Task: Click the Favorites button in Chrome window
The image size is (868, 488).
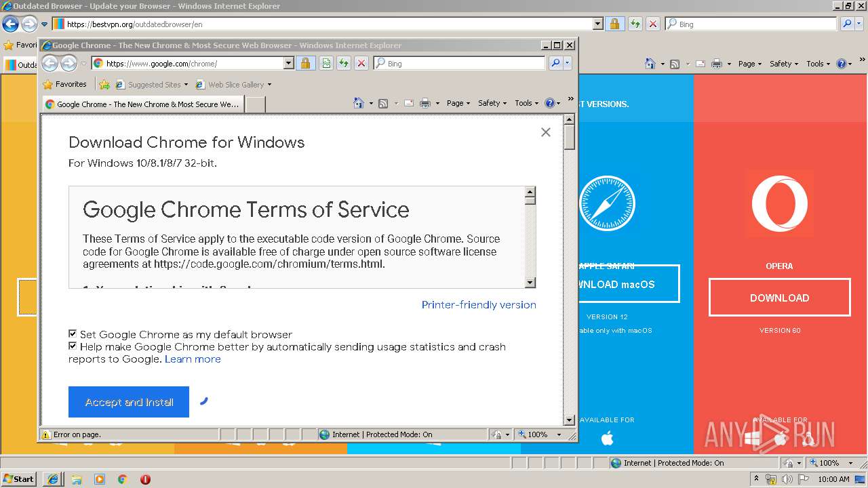Action: tap(65, 85)
